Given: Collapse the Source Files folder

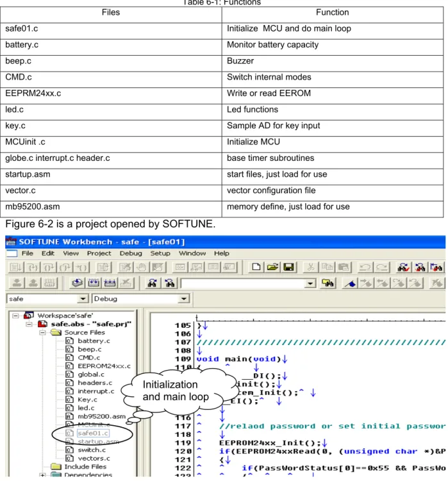Looking at the screenshot, I should pos(43,332).
